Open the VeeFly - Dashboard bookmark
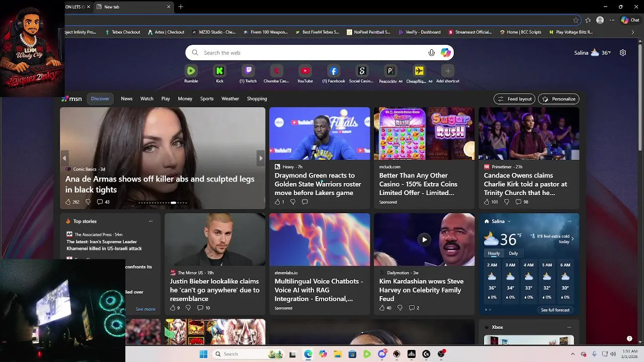Image resolution: width=644 pixels, height=362 pixels. pyautogui.click(x=419, y=32)
